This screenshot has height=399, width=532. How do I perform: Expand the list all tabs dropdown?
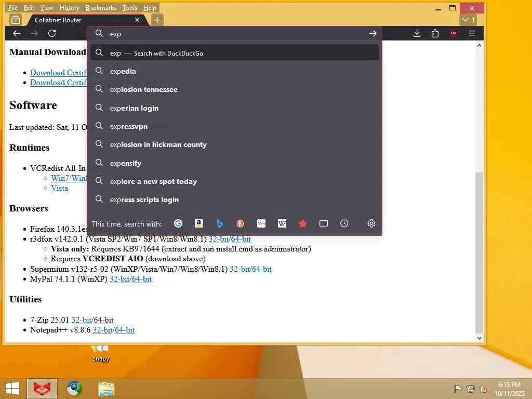pyautogui.click(x=468, y=20)
